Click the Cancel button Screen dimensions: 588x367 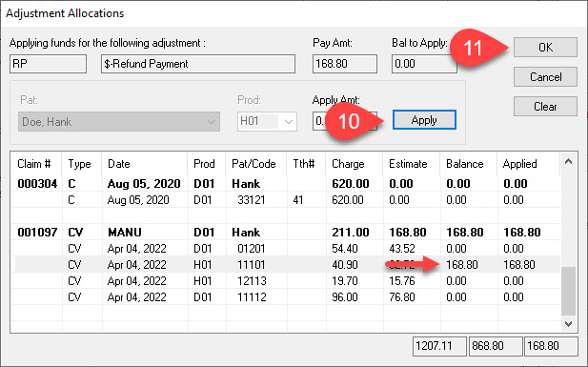(x=545, y=77)
